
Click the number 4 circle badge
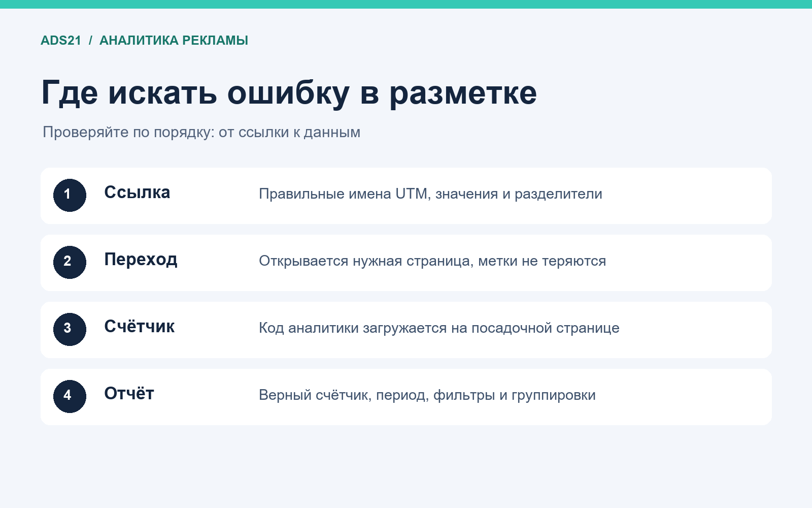(x=70, y=396)
